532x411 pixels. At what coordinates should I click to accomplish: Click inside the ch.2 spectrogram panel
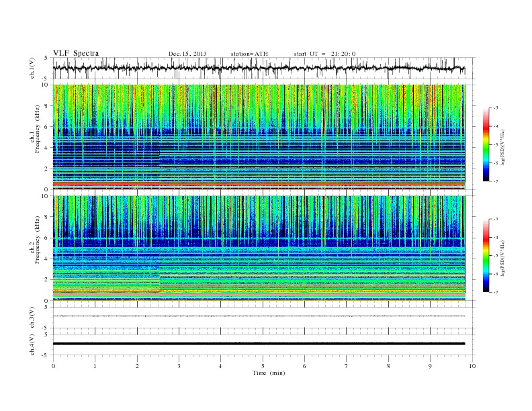[259, 248]
